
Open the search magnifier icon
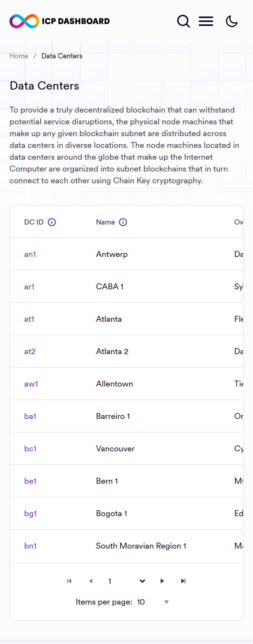click(x=183, y=21)
